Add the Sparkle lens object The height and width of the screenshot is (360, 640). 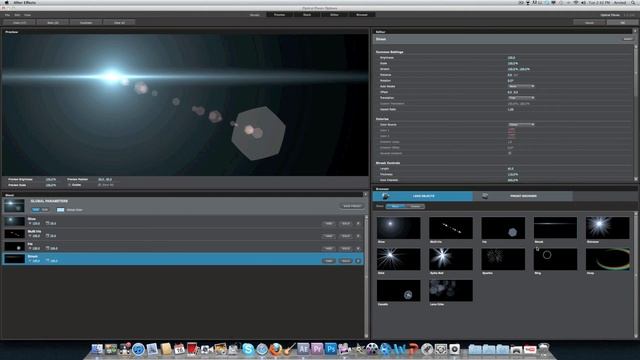[x=503, y=259]
